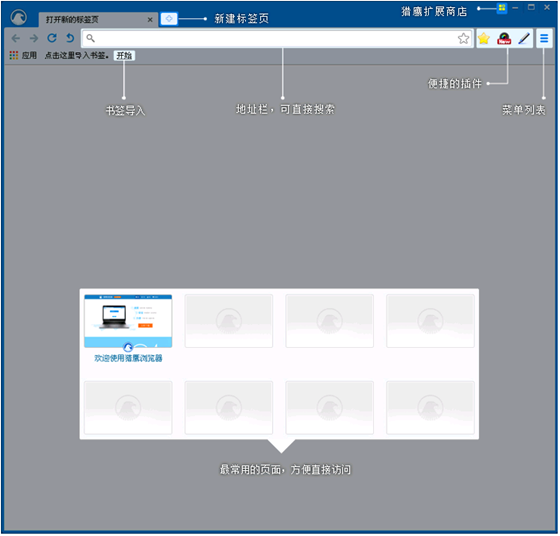Open favorites with yellow star icon
560x536 pixels.
tap(484, 38)
